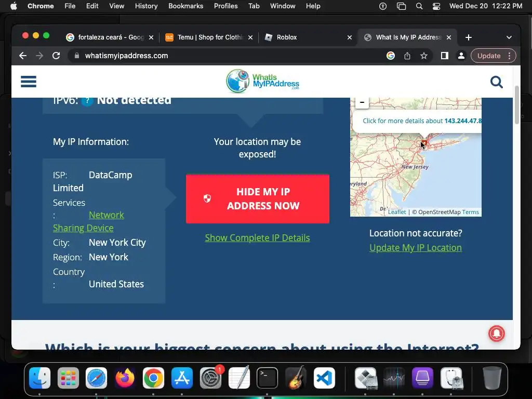This screenshot has height=399, width=532.
Task: Open the Profiles menu
Action: pos(225,6)
